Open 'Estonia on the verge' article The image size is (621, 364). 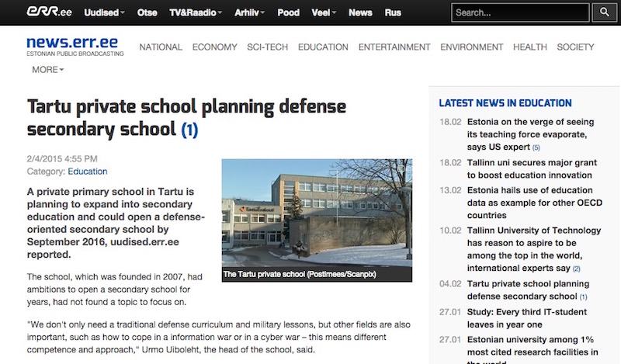(530, 134)
